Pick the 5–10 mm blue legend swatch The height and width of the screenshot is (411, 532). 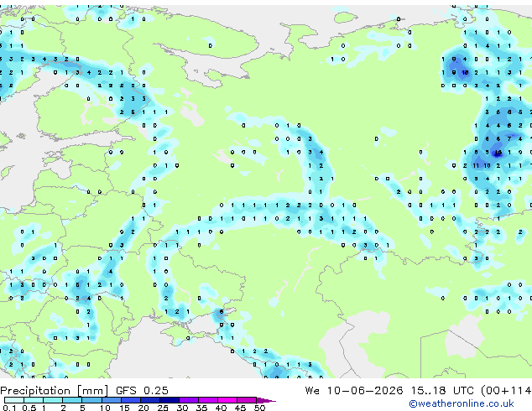click(x=91, y=400)
